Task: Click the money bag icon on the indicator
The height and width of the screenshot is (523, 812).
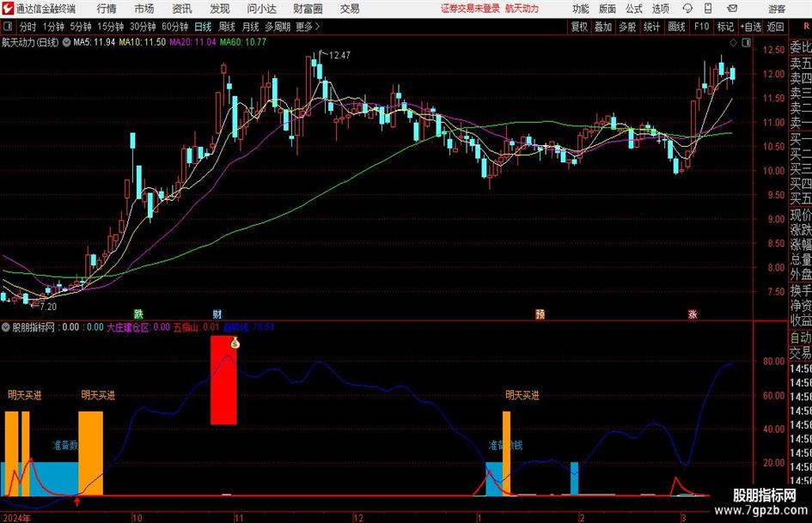Action: click(x=235, y=343)
